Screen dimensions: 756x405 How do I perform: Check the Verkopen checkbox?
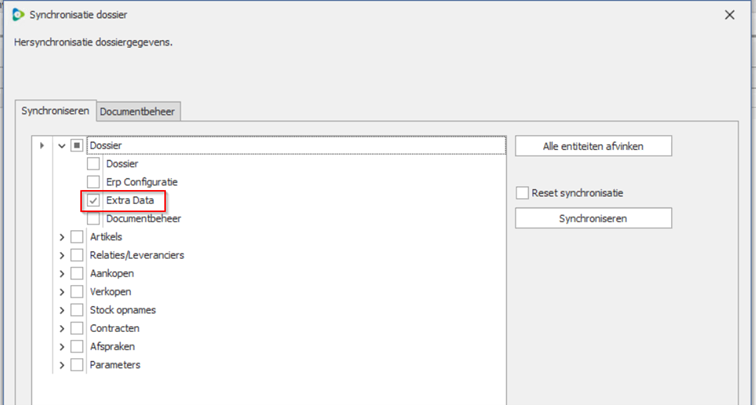pyautogui.click(x=77, y=292)
